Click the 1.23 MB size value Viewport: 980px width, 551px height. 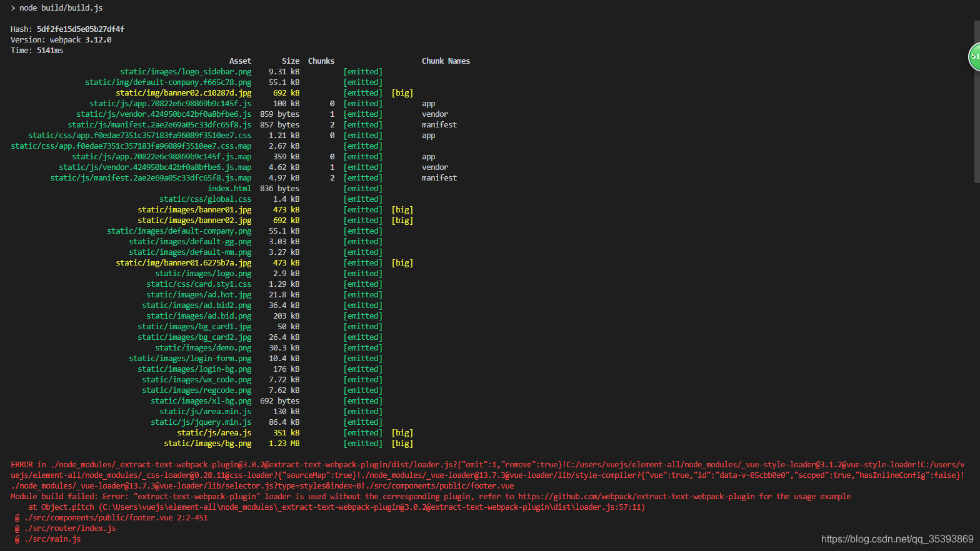point(284,444)
